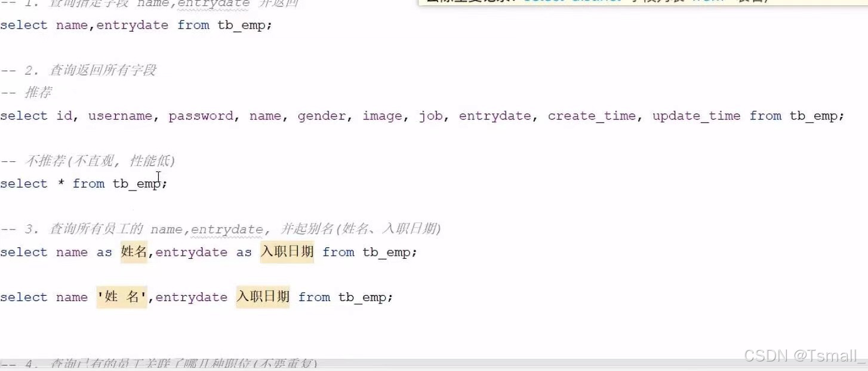Click 'select' in the 'select * from' line
868x371 pixels.
(x=24, y=183)
